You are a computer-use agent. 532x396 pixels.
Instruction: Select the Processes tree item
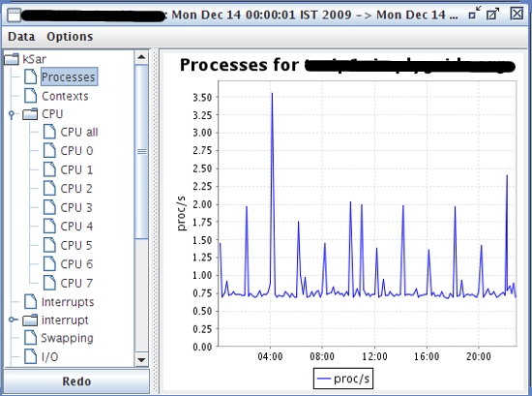(x=70, y=76)
